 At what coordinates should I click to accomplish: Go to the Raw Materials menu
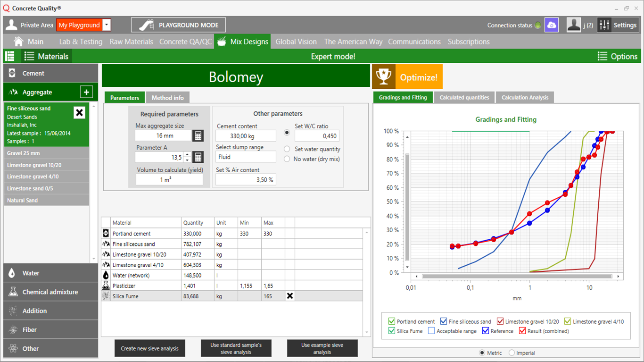click(131, 42)
